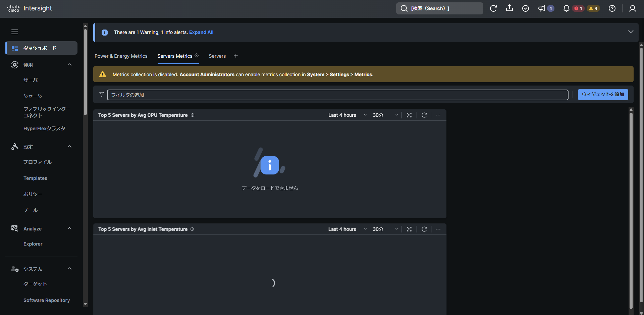Click the フィルタの追加 filter input field
This screenshot has height=315, width=644.
[337, 95]
